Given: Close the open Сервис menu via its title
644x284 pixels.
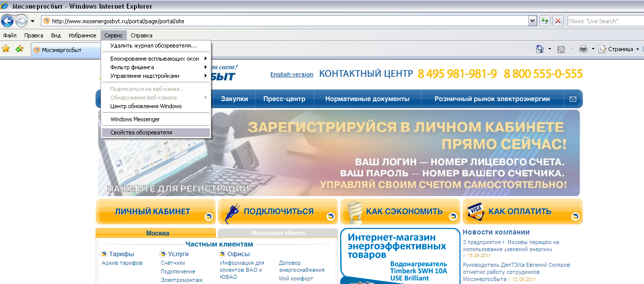Looking at the screenshot, I should (114, 35).
